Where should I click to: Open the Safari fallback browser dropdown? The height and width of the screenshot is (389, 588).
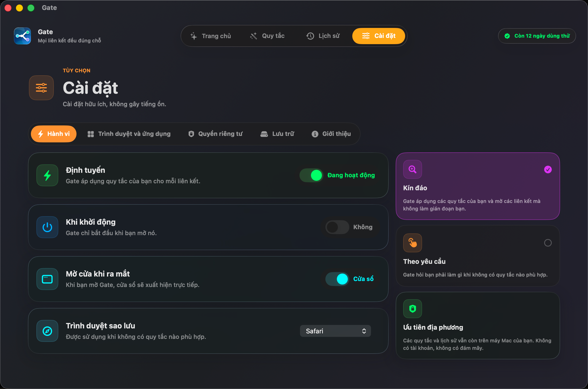[x=335, y=331]
